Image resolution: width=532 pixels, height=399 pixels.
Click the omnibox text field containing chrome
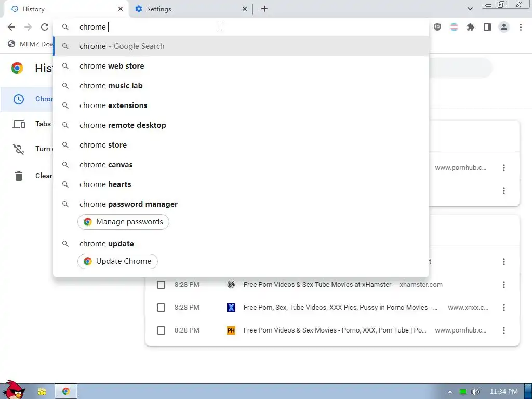point(241,27)
